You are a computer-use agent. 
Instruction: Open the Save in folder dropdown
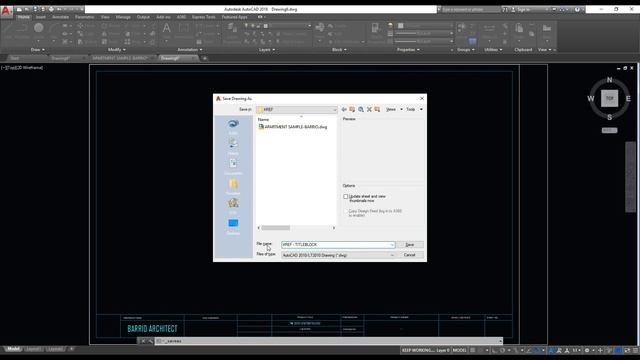coord(297,109)
